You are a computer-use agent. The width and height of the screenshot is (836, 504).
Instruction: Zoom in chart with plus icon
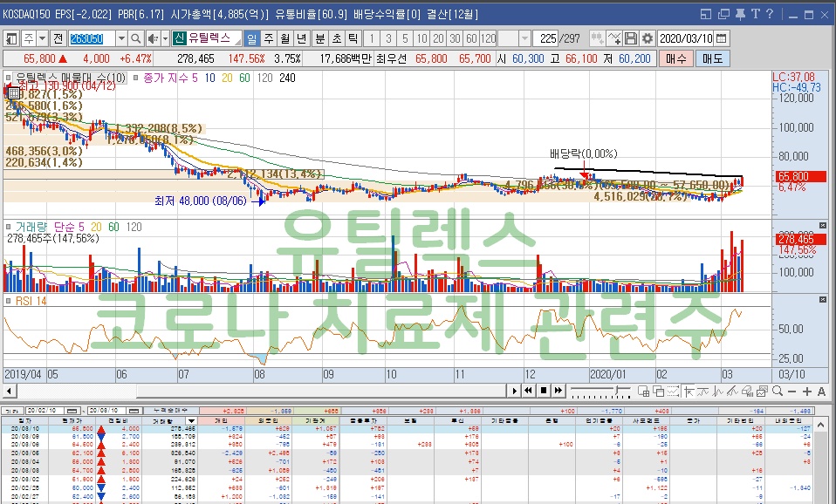tap(806, 392)
